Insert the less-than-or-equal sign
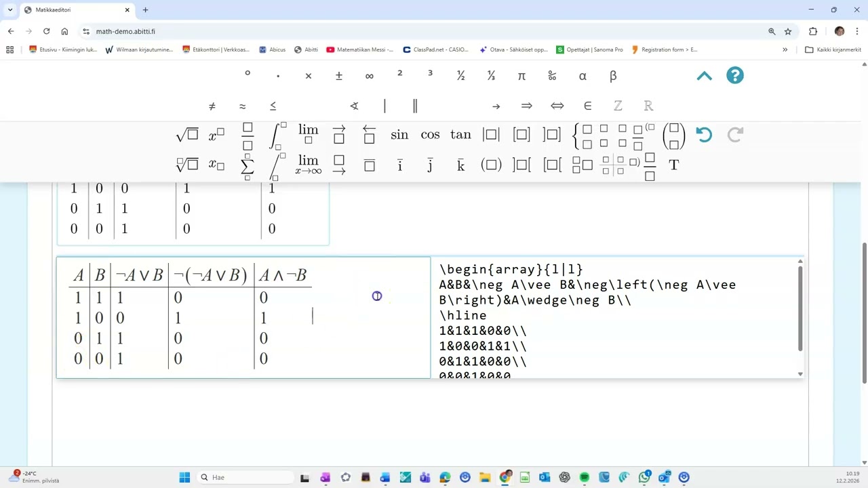 (x=273, y=106)
